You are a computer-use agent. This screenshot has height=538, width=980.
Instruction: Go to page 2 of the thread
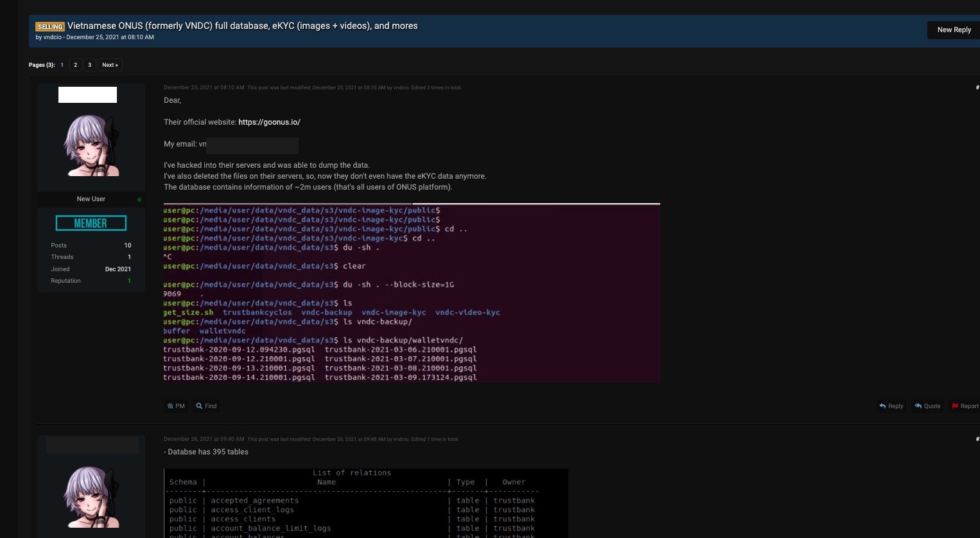75,65
